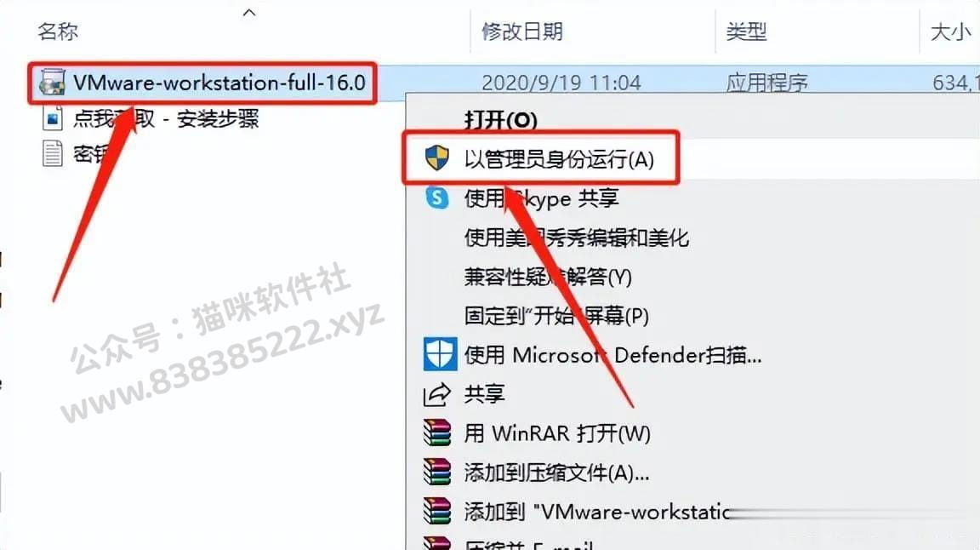Click the image file icon of 安装步骤
The image size is (980, 550).
point(53,118)
